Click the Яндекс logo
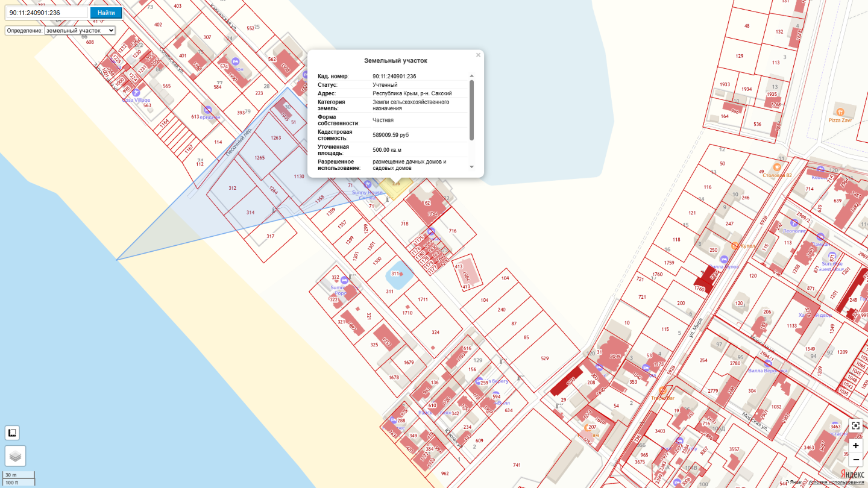 click(853, 474)
